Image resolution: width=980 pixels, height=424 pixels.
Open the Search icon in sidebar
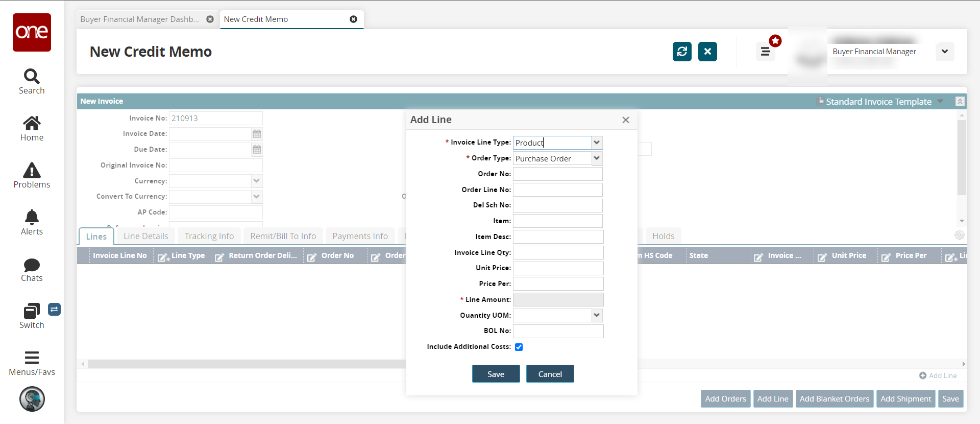(32, 77)
